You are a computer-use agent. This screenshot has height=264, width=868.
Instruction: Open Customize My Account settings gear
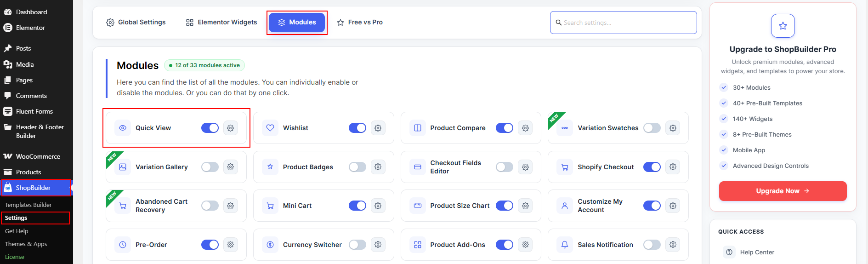click(673, 206)
